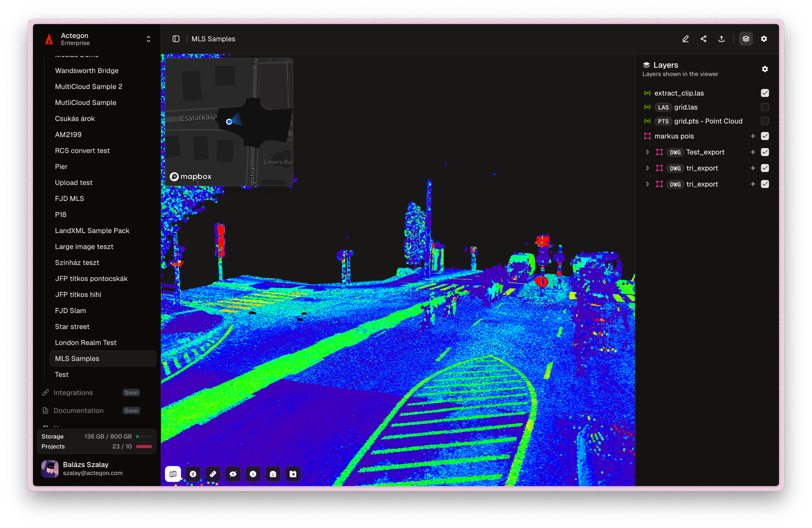The height and width of the screenshot is (528, 812).
Task: Click the pencil edit icon in header
Action: (x=686, y=39)
